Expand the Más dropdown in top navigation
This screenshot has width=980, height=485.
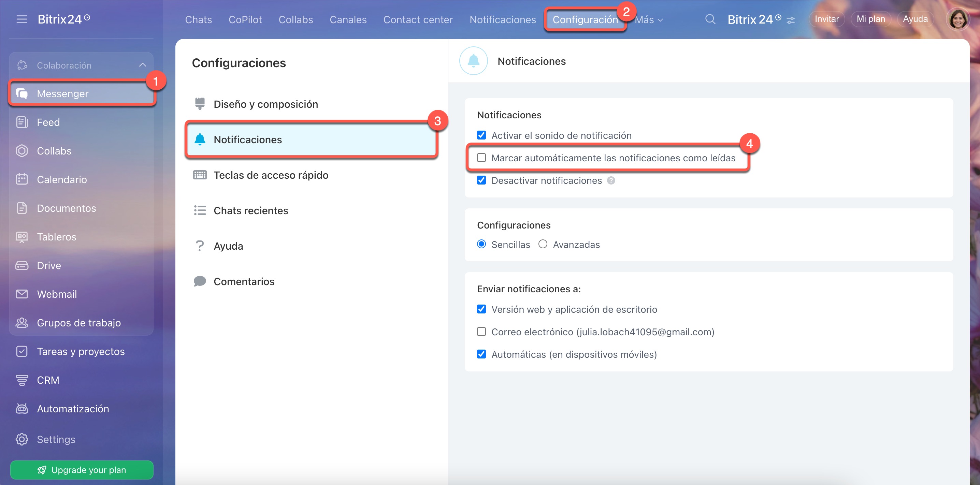tap(649, 20)
